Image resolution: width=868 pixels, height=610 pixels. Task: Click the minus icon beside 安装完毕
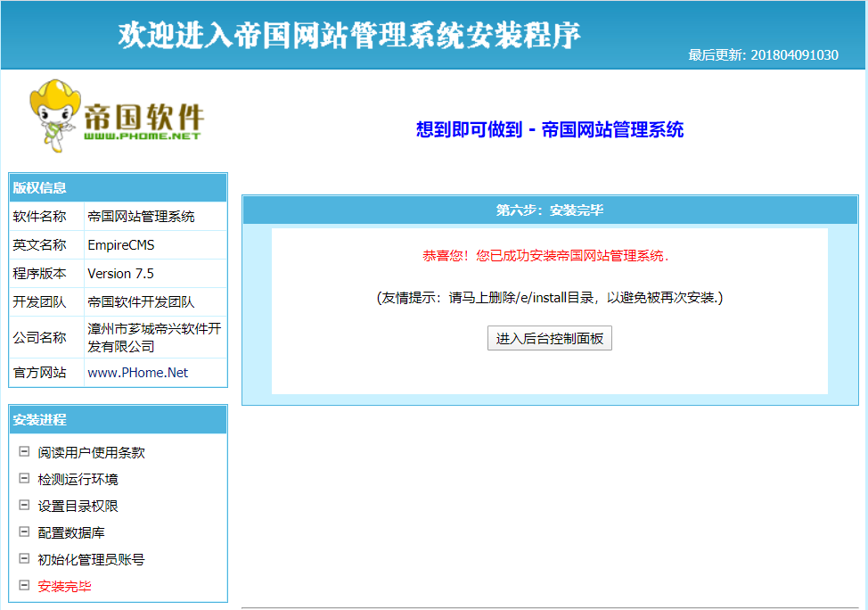24,585
